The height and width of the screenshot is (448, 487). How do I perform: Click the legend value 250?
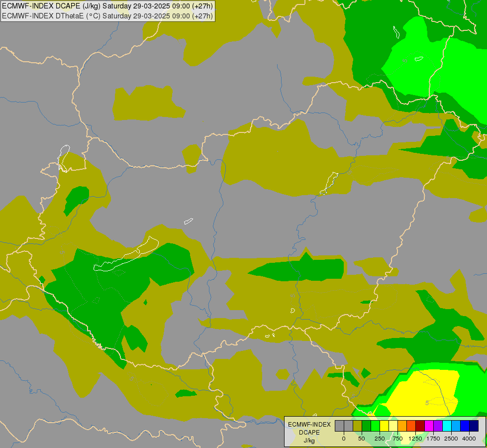pyautogui.click(x=380, y=439)
